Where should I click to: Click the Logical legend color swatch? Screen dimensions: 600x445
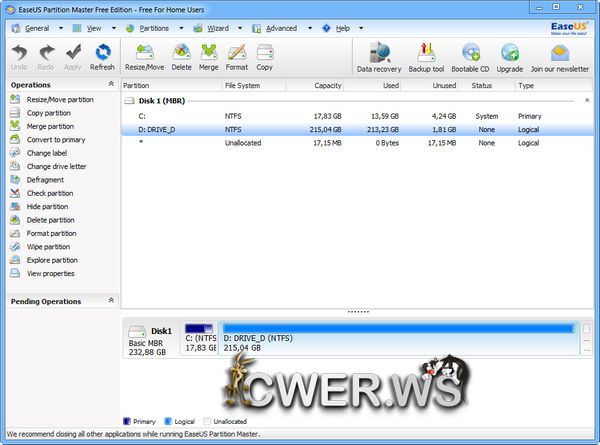click(x=168, y=421)
